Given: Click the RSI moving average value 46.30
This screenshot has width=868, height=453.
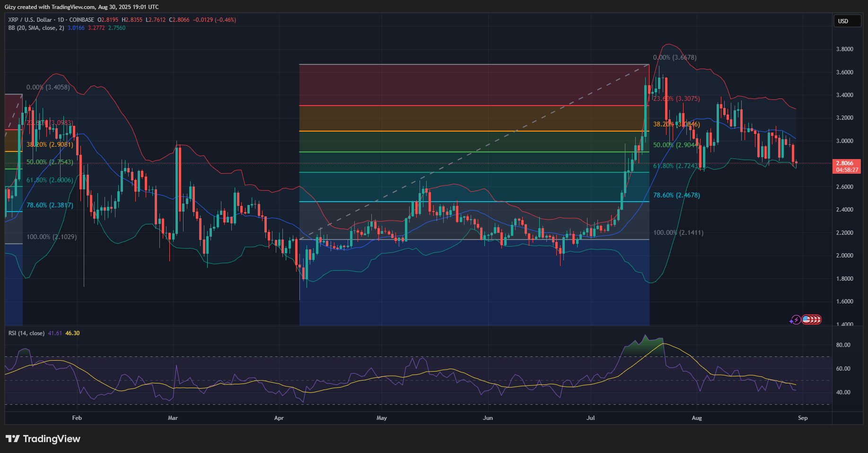Looking at the screenshot, I should point(72,333).
